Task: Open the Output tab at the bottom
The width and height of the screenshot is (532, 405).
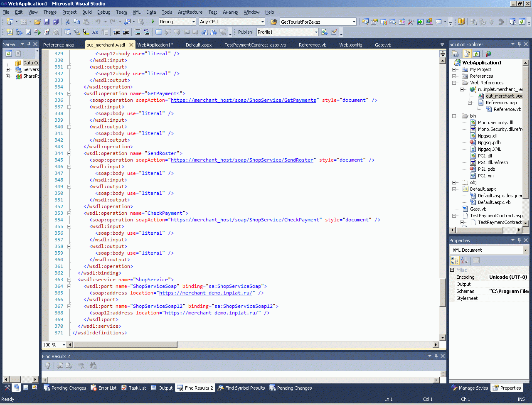Action: pyautogui.click(x=162, y=388)
